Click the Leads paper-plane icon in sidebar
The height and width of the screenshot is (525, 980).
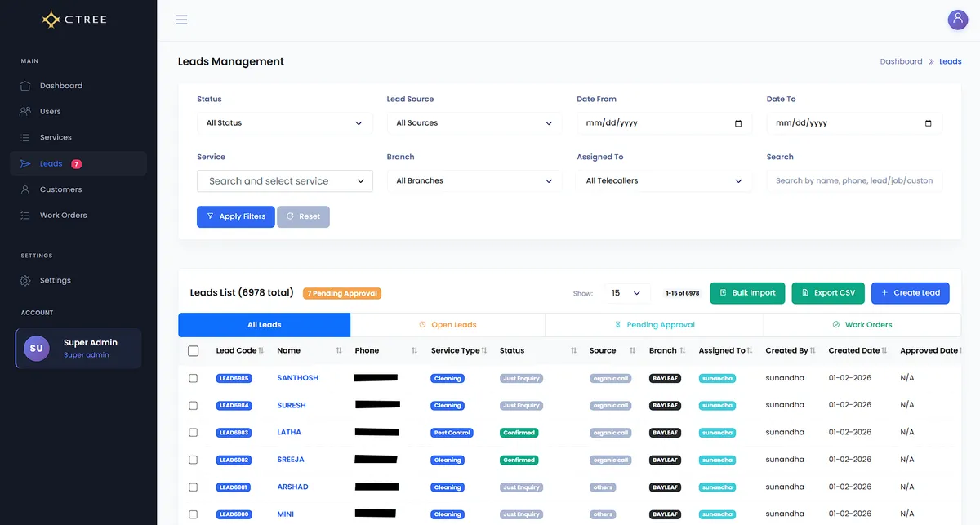[x=25, y=163]
